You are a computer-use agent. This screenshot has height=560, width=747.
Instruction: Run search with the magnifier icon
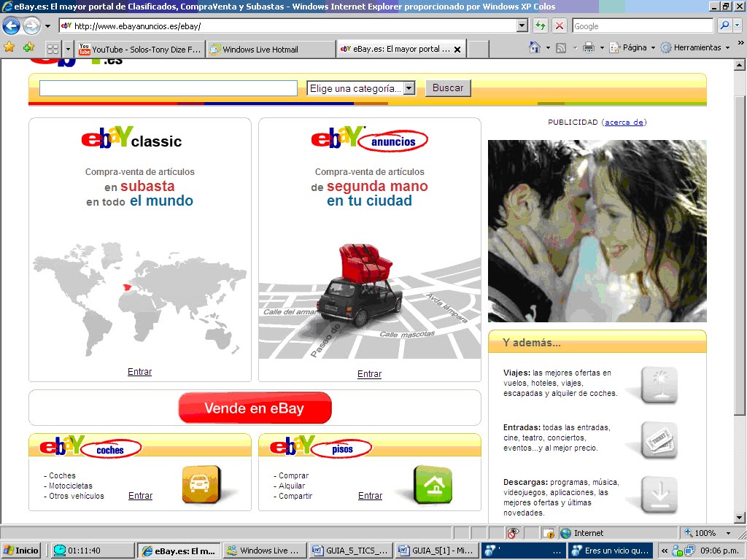[x=724, y=26]
